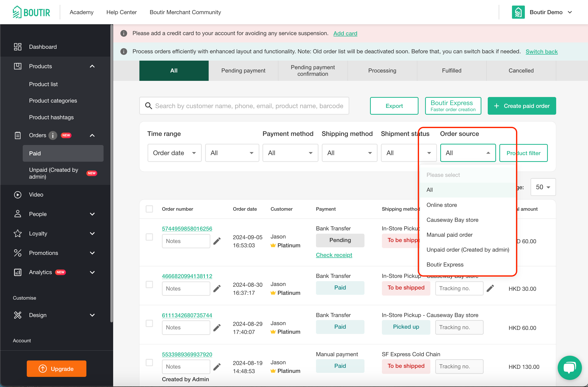The width and height of the screenshot is (588, 387).
Task: Open Product categories in sidebar
Action: click(x=53, y=101)
